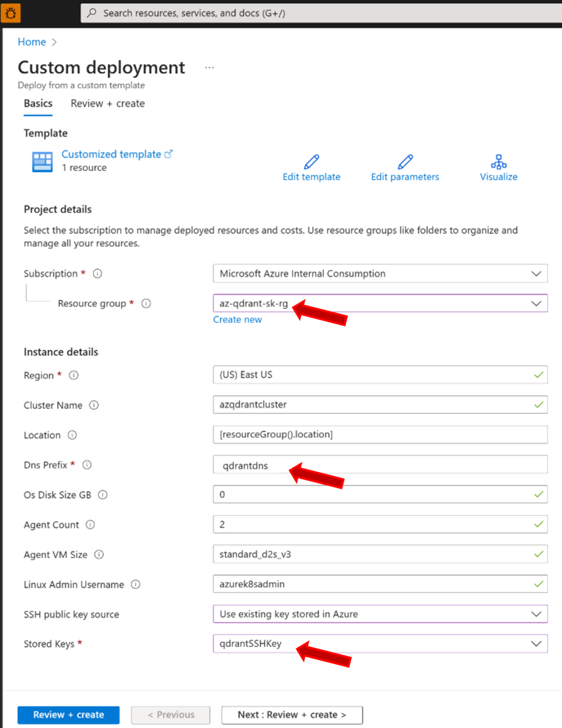Open the Visualize diagram icon
562x728 pixels.
point(499,162)
